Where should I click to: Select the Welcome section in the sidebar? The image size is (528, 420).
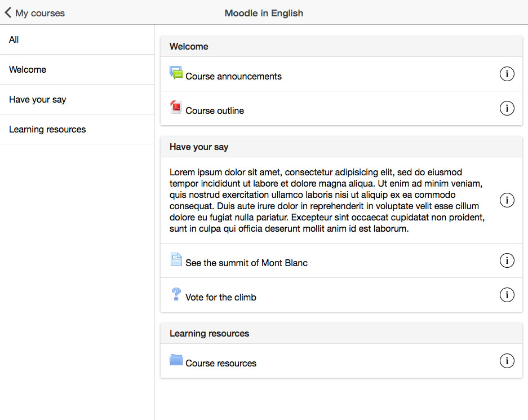tap(77, 69)
